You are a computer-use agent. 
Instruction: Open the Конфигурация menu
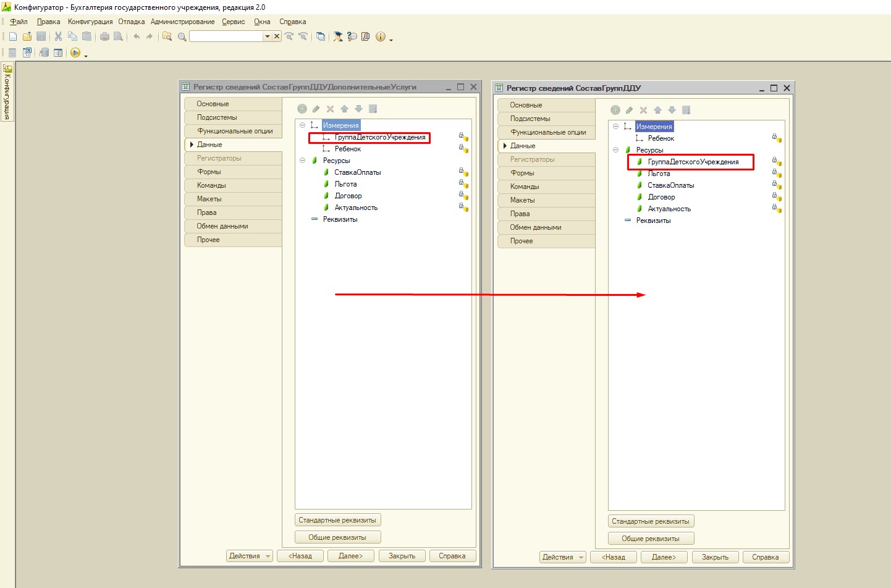[90, 22]
